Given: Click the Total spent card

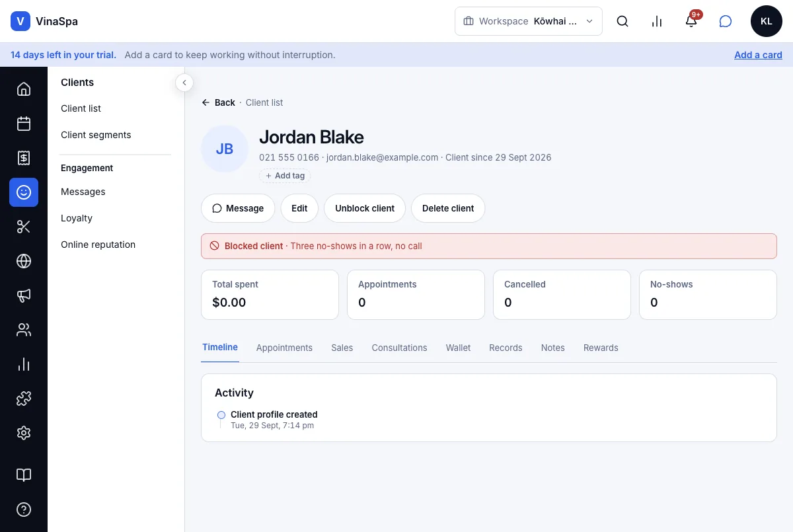Looking at the screenshot, I should coord(270,295).
